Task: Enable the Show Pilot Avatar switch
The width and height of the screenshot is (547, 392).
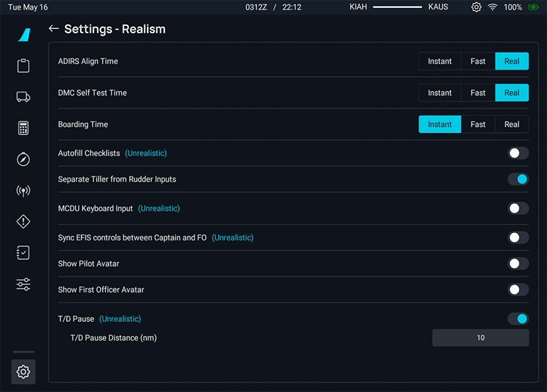Action: (x=518, y=264)
